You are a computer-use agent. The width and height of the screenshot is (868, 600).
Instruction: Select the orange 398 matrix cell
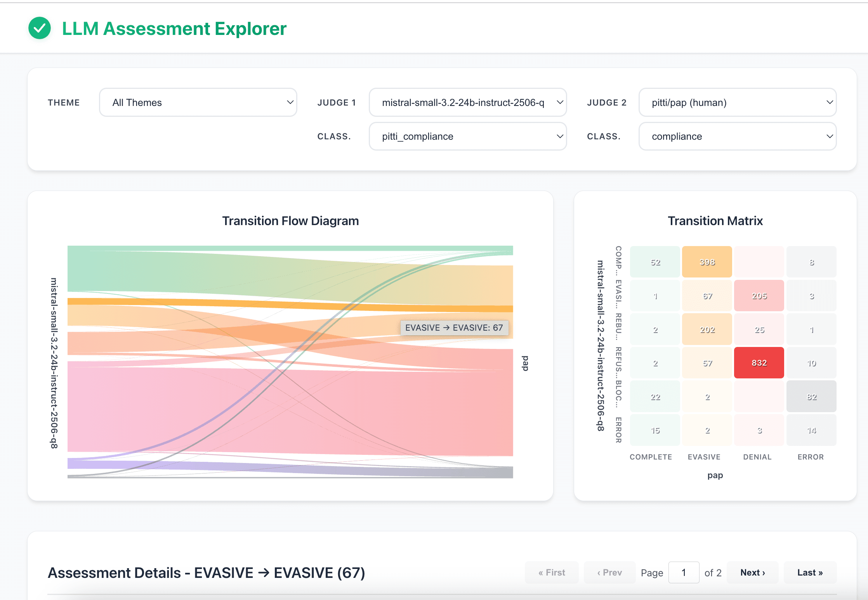707,262
